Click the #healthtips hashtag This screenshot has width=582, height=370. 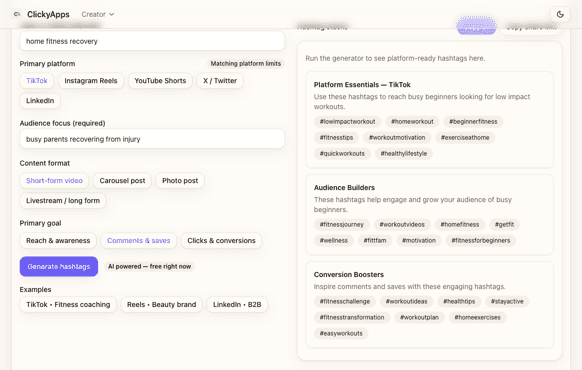(459, 301)
